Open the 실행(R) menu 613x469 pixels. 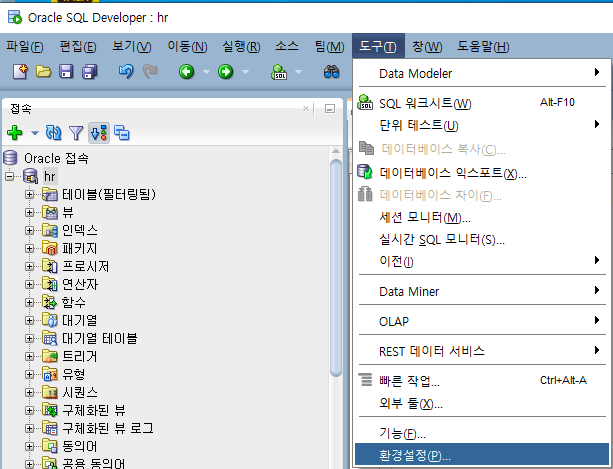click(241, 47)
